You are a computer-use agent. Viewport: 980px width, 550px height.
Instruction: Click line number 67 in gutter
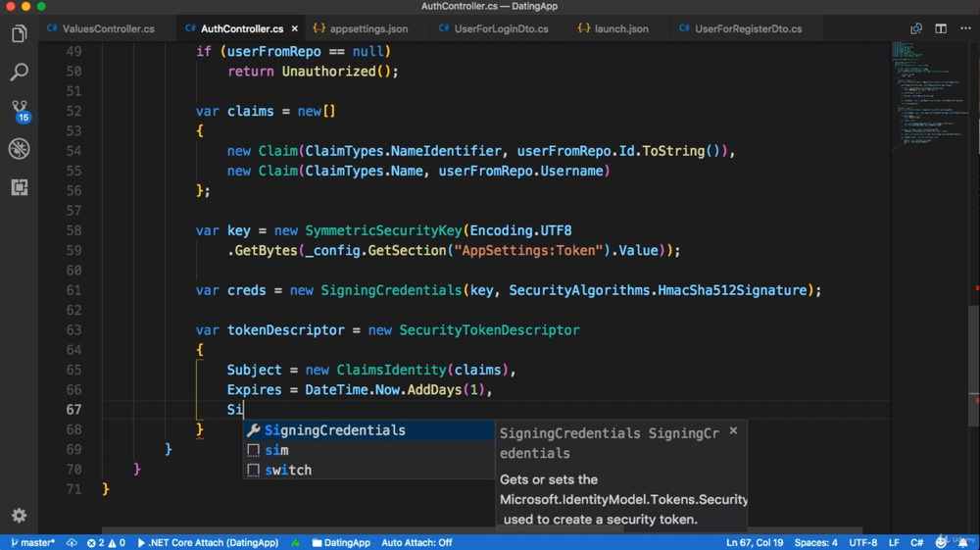coord(73,410)
